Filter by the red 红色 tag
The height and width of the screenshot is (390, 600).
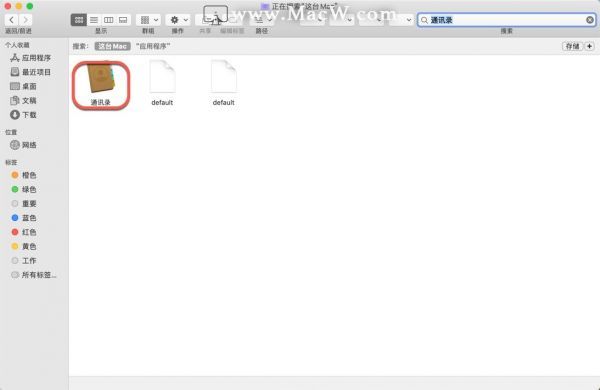[24, 232]
